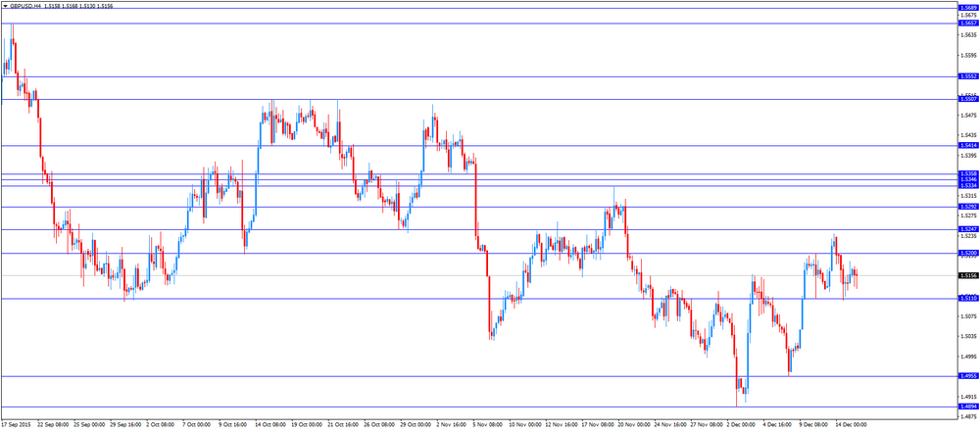The height and width of the screenshot is (431, 980).
Task: Click the current price marker 1.5156
Action: [x=968, y=275]
